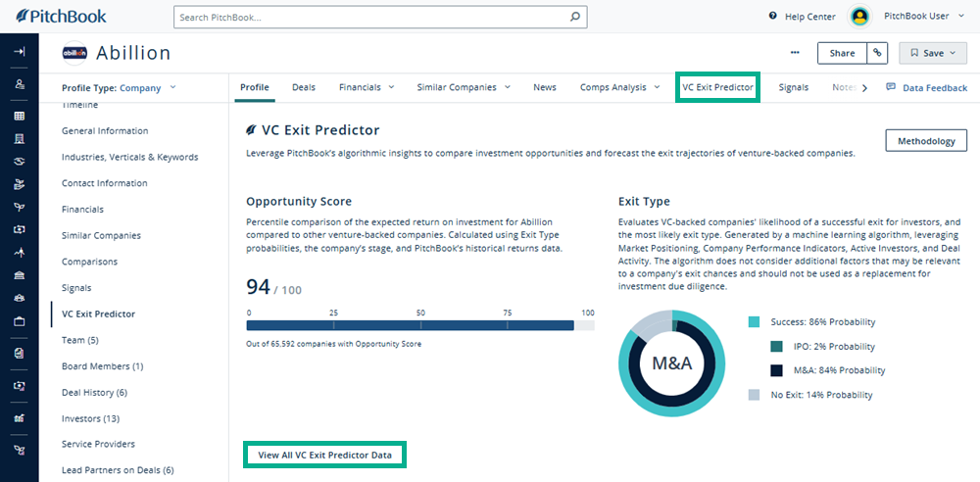The image size is (980, 482).
Task: Click the Data Feedback speech bubble icon
Action: (891, 87)
